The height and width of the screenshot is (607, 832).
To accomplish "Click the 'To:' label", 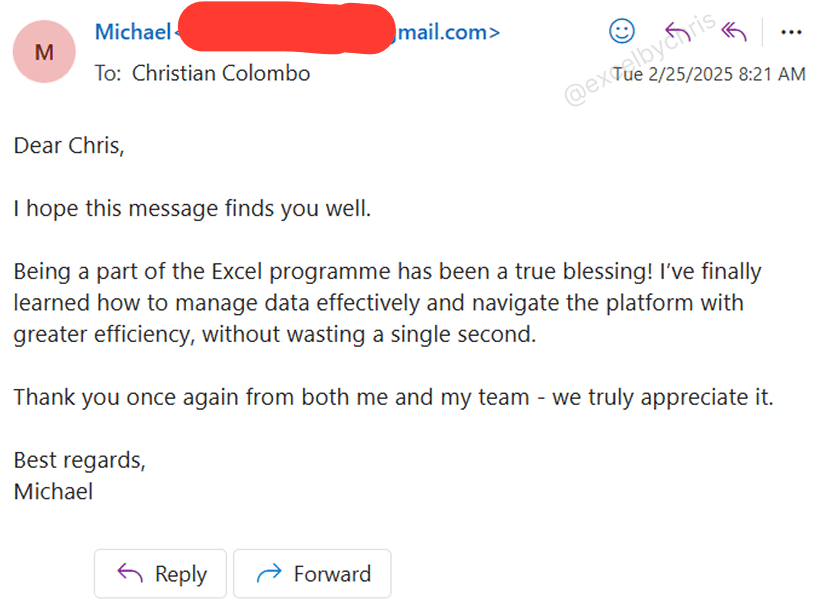I will (x=107, y=73).
